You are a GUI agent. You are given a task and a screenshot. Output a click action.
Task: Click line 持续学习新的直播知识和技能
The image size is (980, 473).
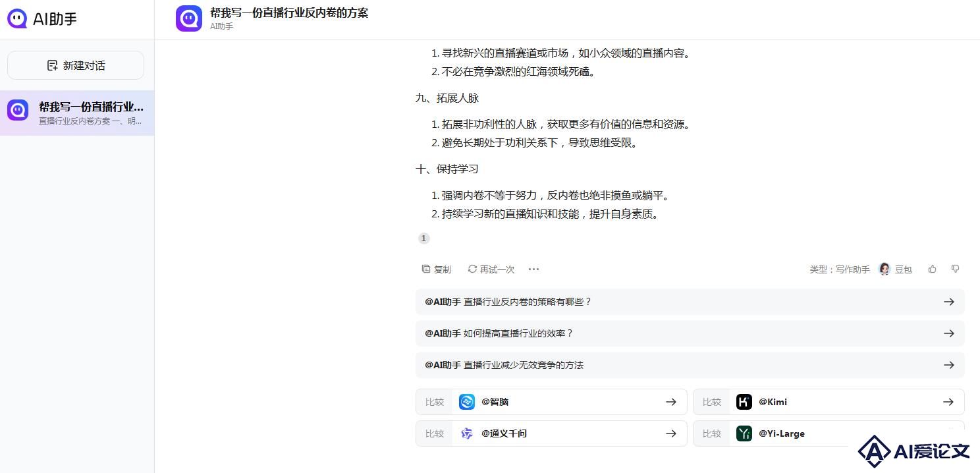[x=551, y=214]
